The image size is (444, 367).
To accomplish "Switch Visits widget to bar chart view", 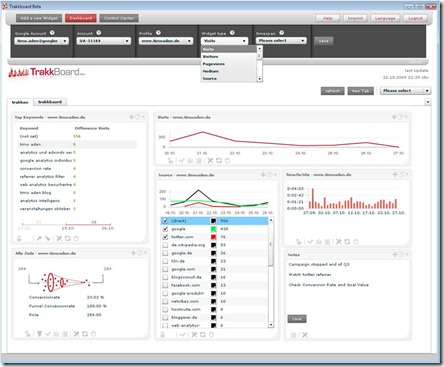I will coord(190,161).
